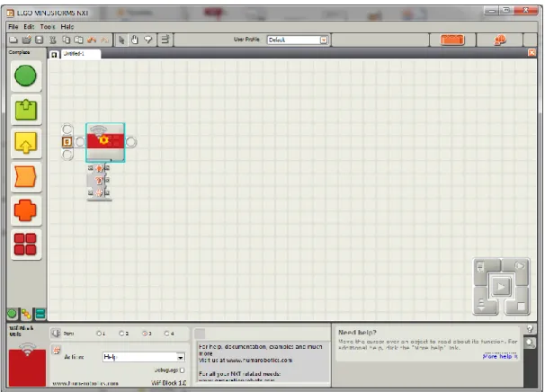Select Port 4 radio button

tap(167, 334)
